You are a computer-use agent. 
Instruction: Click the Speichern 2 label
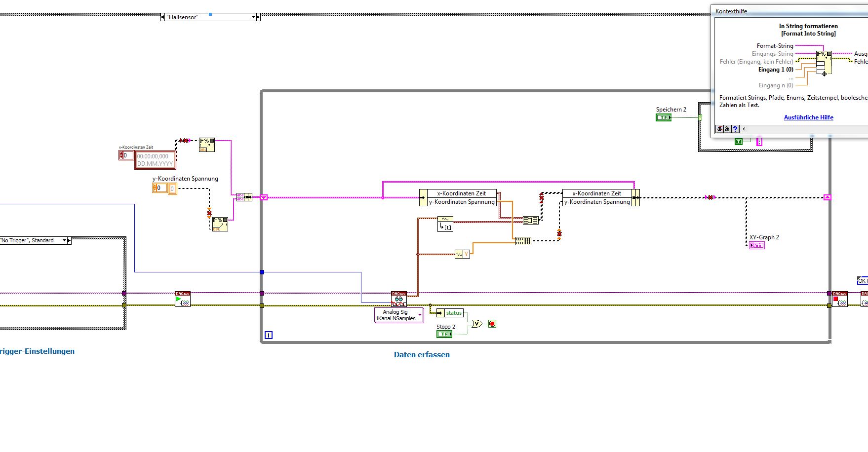click(x=671, y=110)
